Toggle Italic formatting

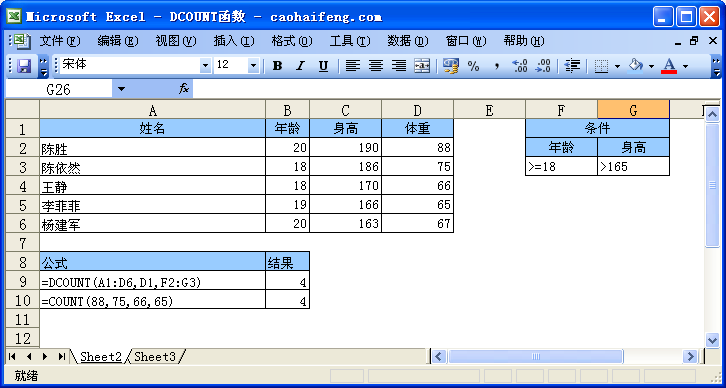tap(300, 66)
